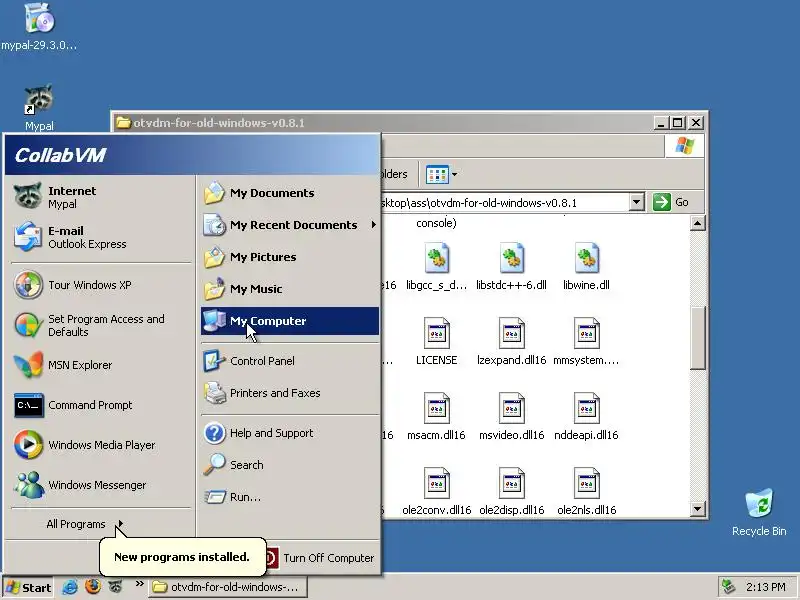
Task: Select libstdc++-6.dll file
Action: click(x=511, y=267)
